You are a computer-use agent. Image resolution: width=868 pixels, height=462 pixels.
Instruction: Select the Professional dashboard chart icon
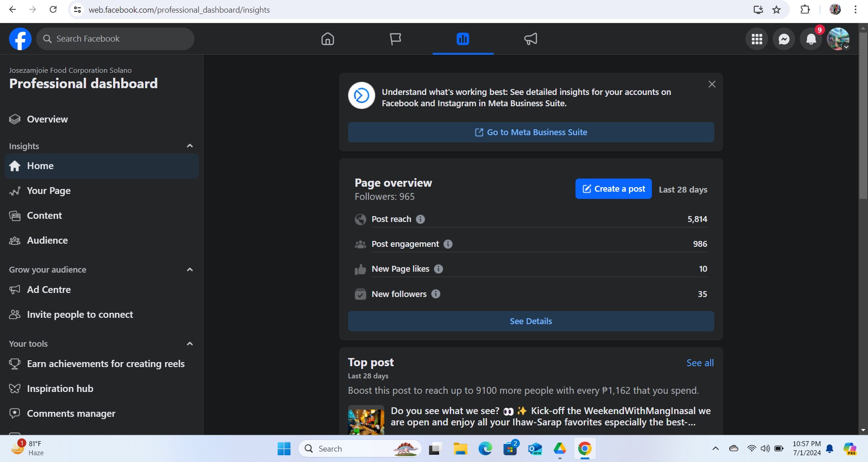[x=463, y=39]
